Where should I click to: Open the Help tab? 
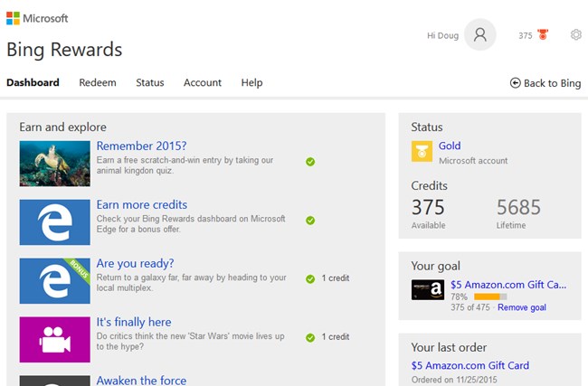coord(251,82)
